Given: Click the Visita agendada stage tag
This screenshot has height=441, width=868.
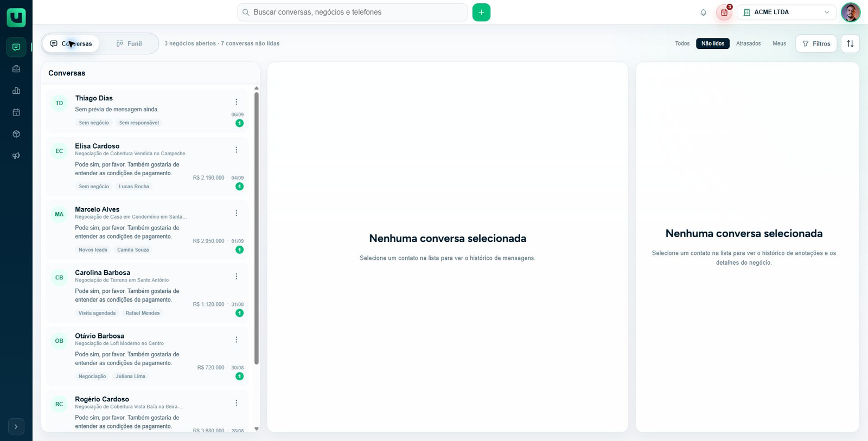Looking at the screenshot, I should click(97, 313).
